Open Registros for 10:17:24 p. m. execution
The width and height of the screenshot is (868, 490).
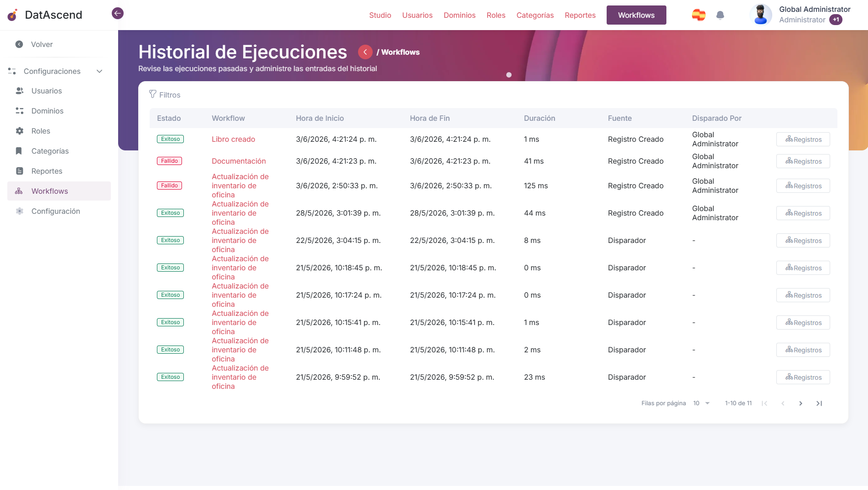click(803, 295)
